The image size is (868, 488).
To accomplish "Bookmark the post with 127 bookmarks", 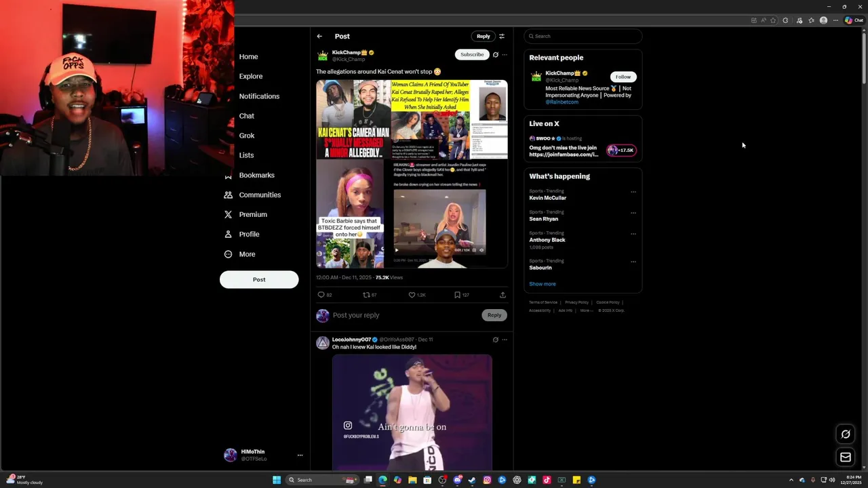I will pos(457,295).
